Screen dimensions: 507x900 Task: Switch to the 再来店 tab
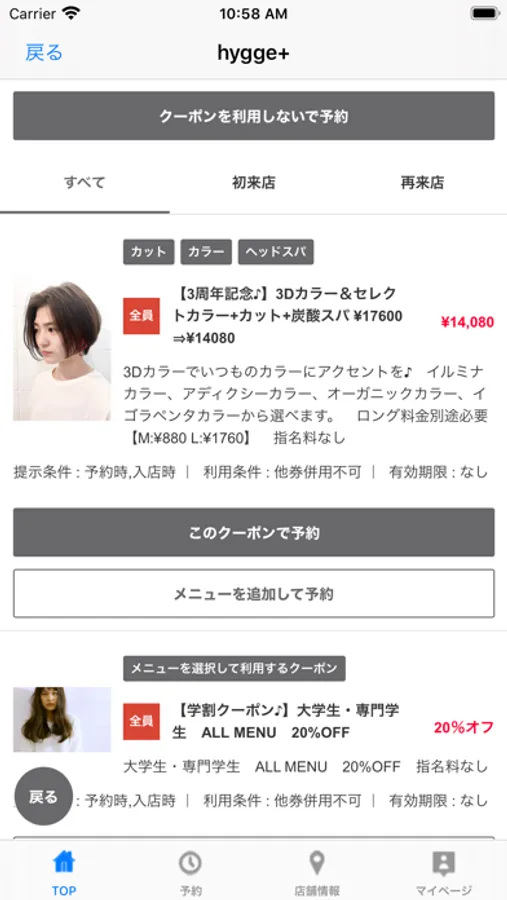click(x=423, y=183)
